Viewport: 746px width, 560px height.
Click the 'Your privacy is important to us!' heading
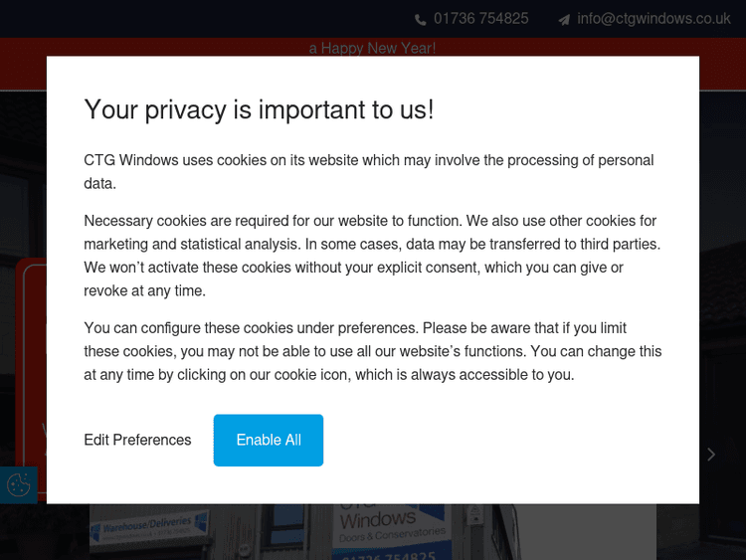click(259, 109)
